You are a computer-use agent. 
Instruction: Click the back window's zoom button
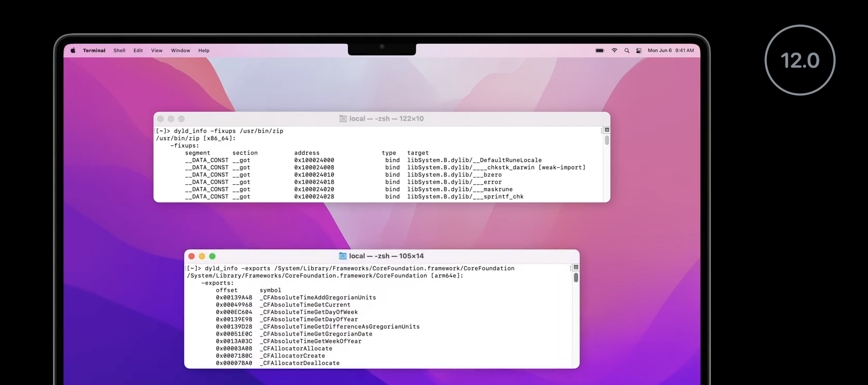(181, 119)
